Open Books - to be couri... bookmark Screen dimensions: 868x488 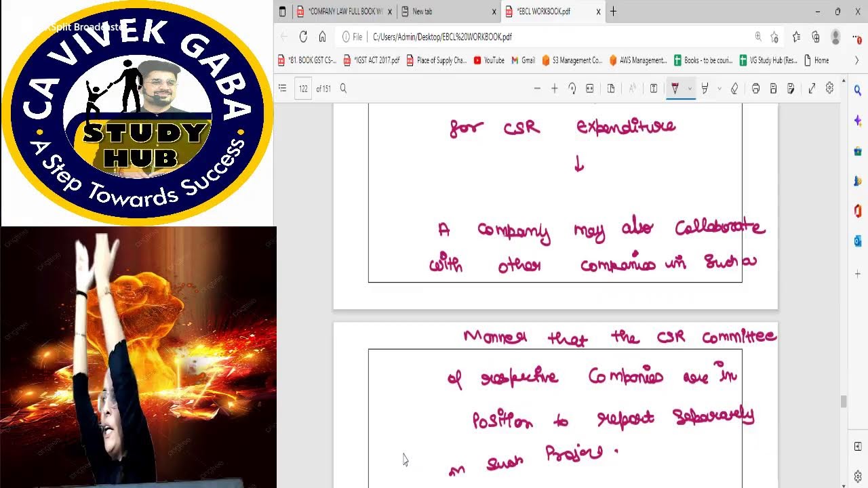click(x=703, y=60)
